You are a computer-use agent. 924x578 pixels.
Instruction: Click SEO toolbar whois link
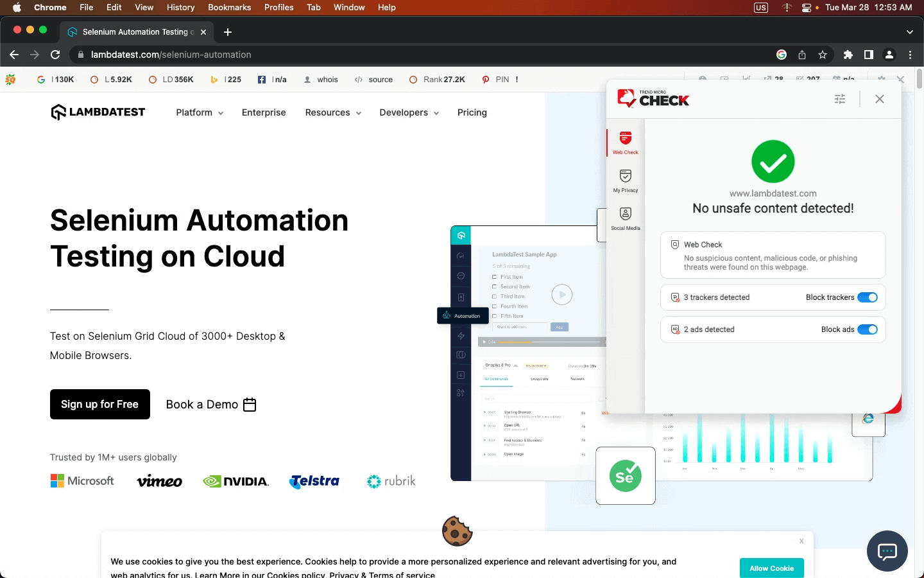point(321,80)
